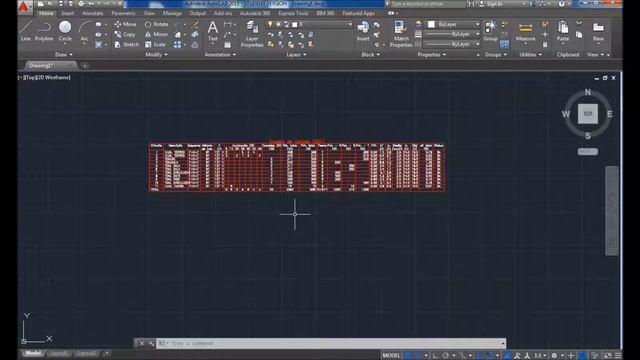This screenshot has height=360, width=640.
Task: Toggle the layer on/off lightbulb icon
Action: pyautogui.click(x=270, y=24)
